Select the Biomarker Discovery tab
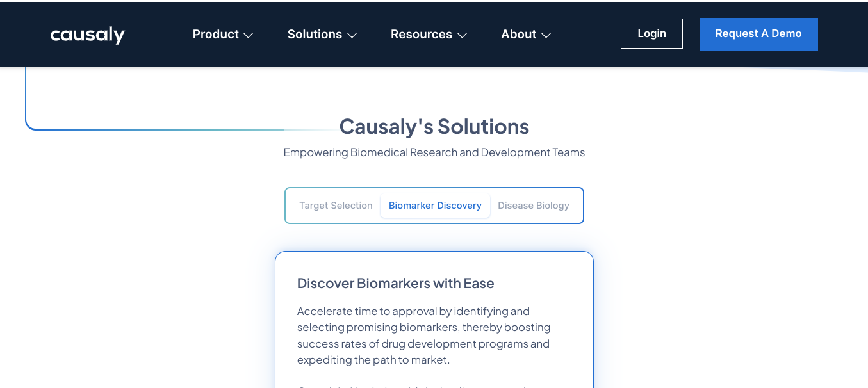Image resolution: width=868 pixels, height=388 pixels. [435, 206]
